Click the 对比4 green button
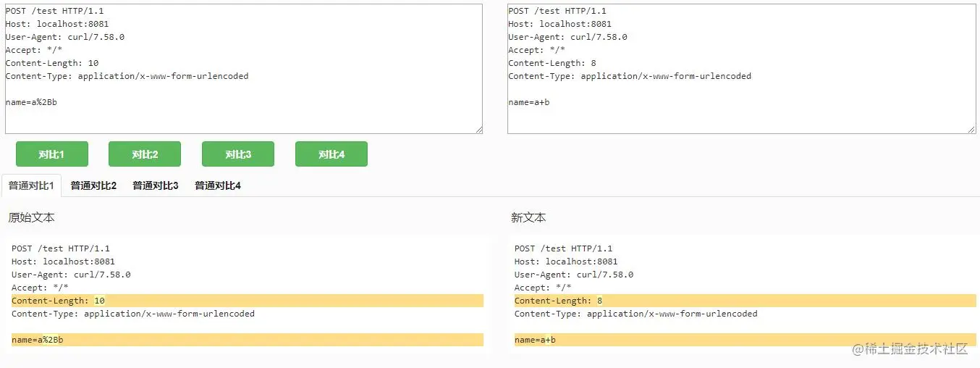 (x=331, y=154)
